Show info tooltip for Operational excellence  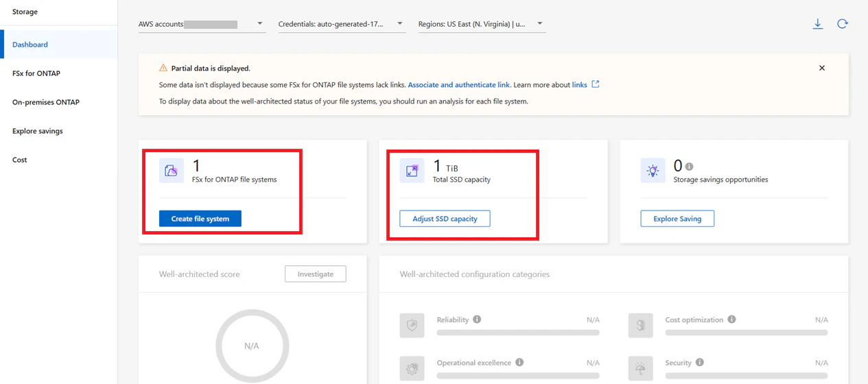pyautogui.click(x=519, y=362)
